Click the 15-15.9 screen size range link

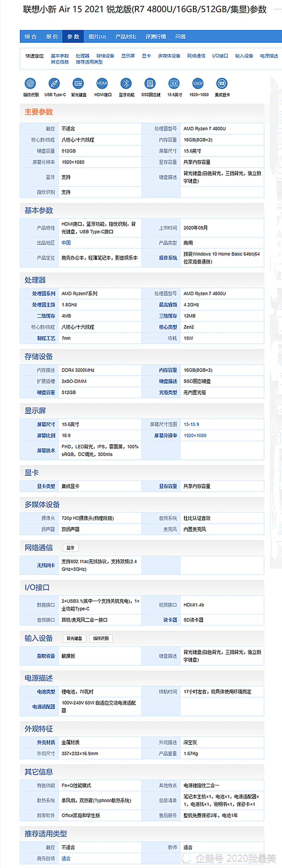coord(191,424)
